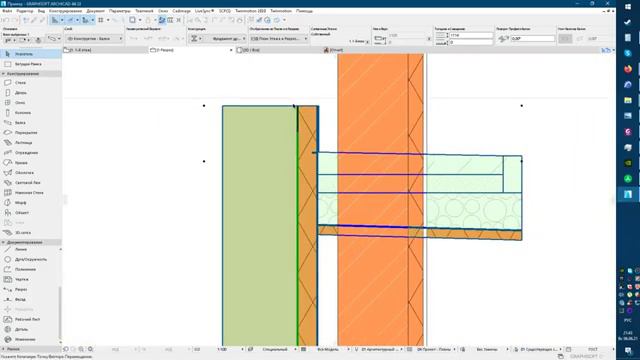Viewport: 640px width, 360px height.
Task: Open the structure dropdown Фундамент
Action: tap(226, 38)
